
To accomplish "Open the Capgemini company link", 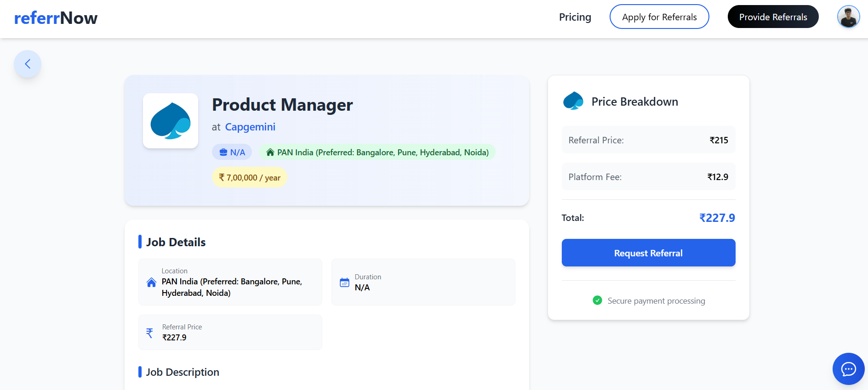I will 250,127.
